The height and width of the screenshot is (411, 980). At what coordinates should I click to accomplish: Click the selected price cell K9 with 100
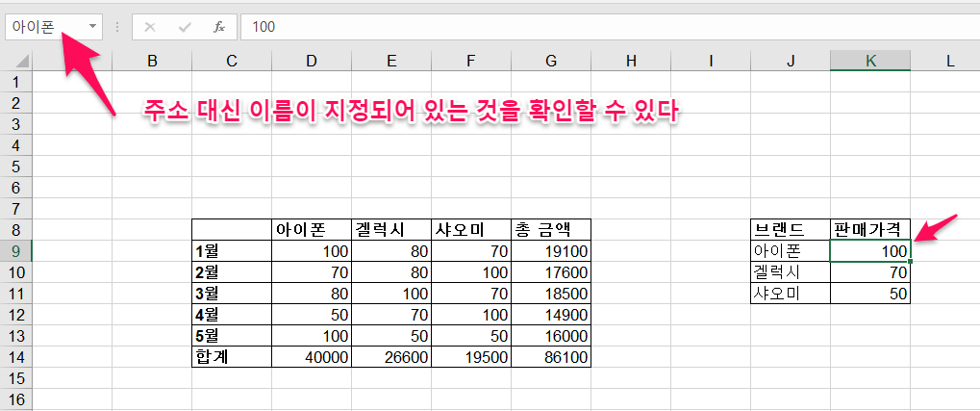click(870, 251)
